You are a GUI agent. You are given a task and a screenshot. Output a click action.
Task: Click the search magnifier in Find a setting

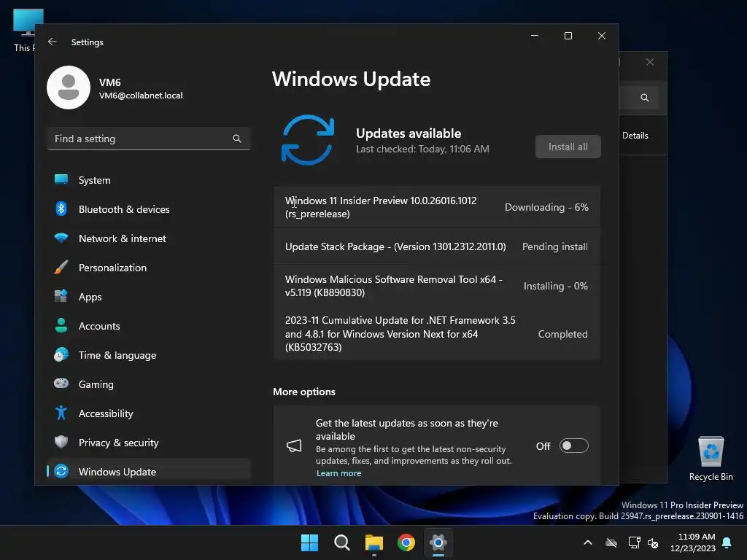click(237, 139)
